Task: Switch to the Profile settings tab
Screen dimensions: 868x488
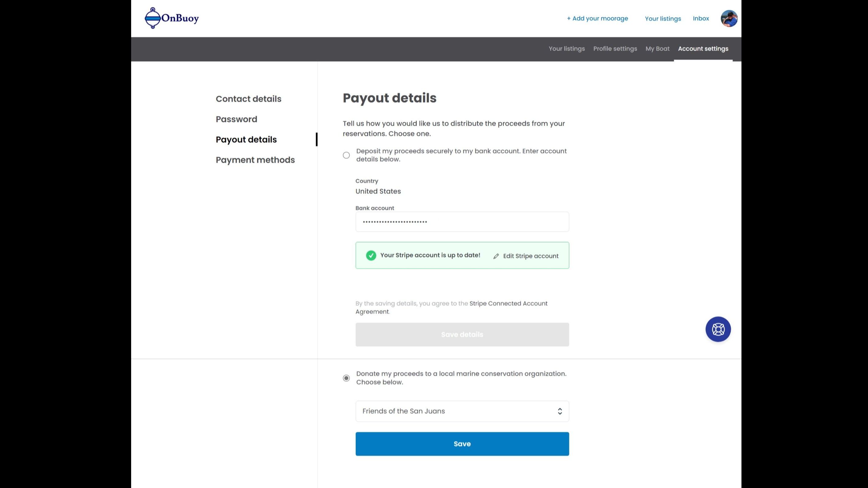Action: [615, 48]
